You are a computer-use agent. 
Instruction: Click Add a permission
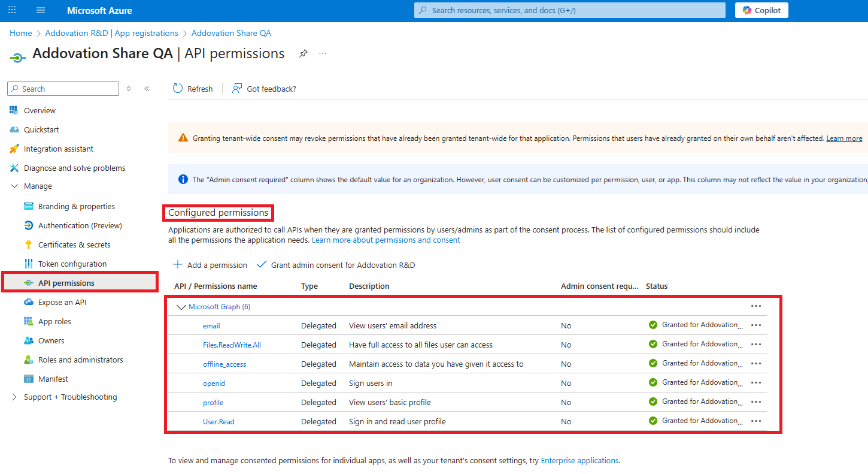click(210, 265)
